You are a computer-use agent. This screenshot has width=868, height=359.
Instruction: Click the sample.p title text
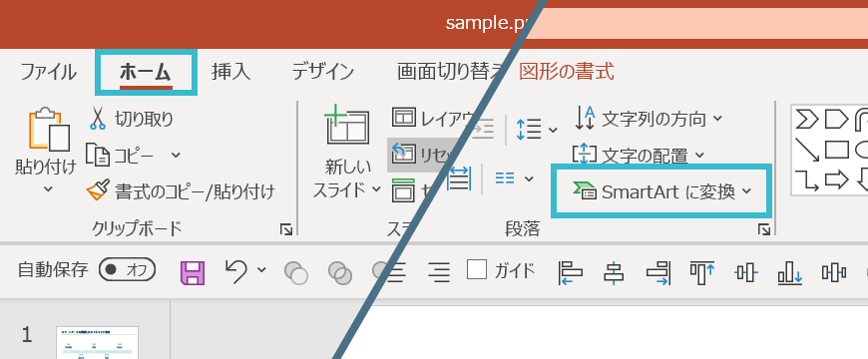(486, 23)
